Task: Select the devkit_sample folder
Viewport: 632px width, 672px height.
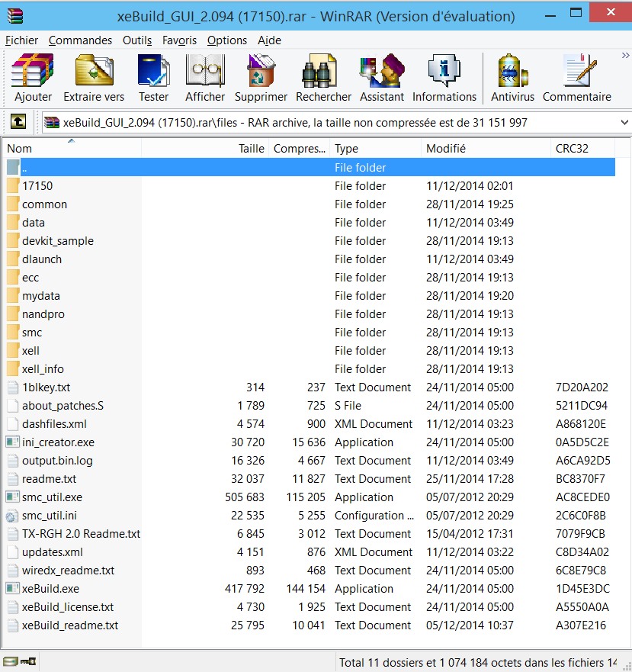Action: 58,241
